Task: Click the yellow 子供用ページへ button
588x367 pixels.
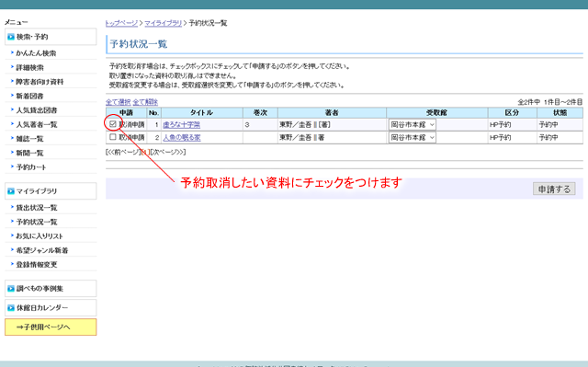Action: click(51, 327)
